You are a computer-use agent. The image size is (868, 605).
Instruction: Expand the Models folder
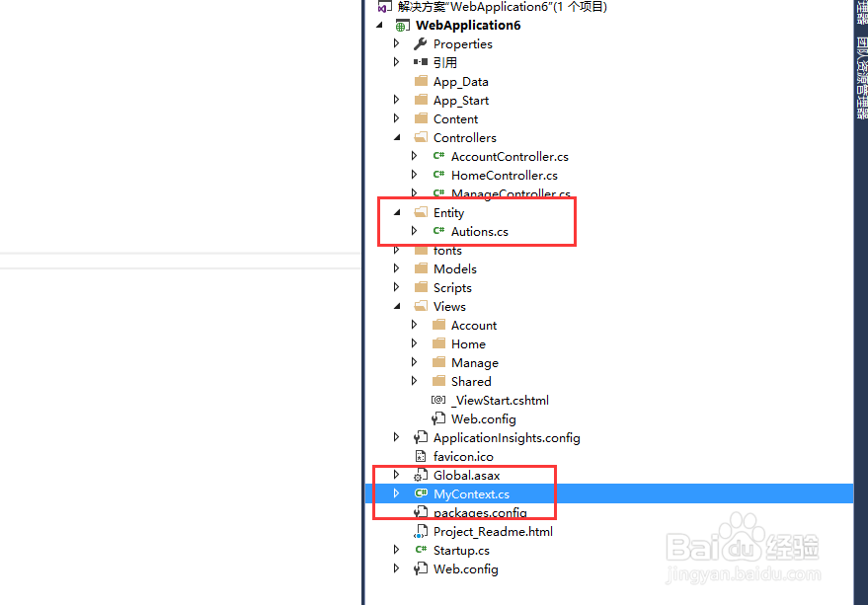396,268
